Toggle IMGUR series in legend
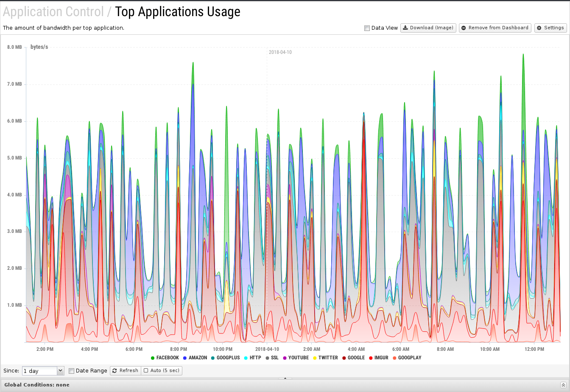This screenshot has width=570, height=392. coord(378,358)
